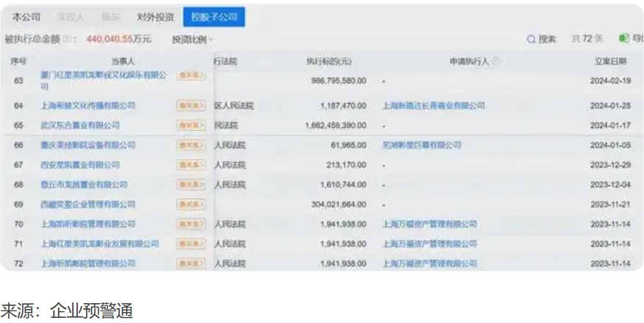Click 区人民法院 cell in row 64
Viewport: 644px width, 323px height.
(x=234, y=106)
